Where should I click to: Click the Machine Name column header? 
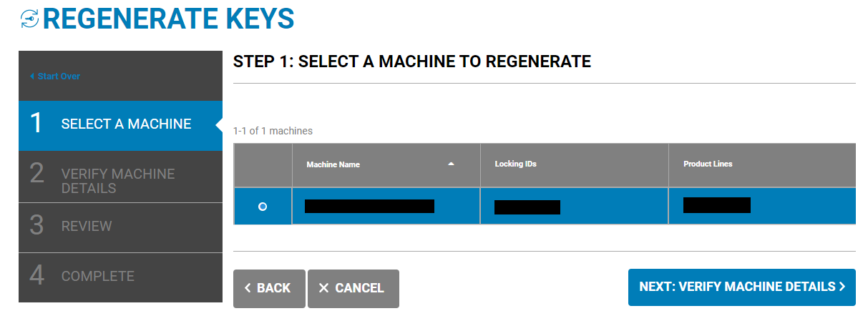click(x=333, y=165)
